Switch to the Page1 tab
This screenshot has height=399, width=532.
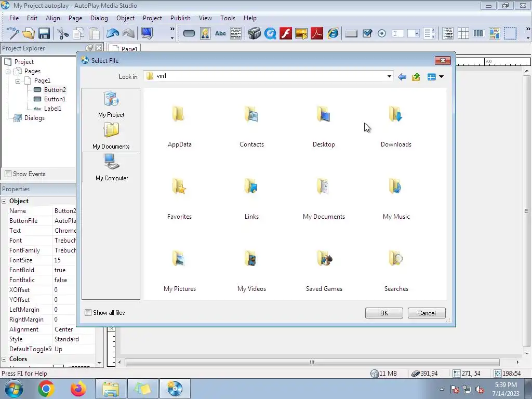pos(125,48)
